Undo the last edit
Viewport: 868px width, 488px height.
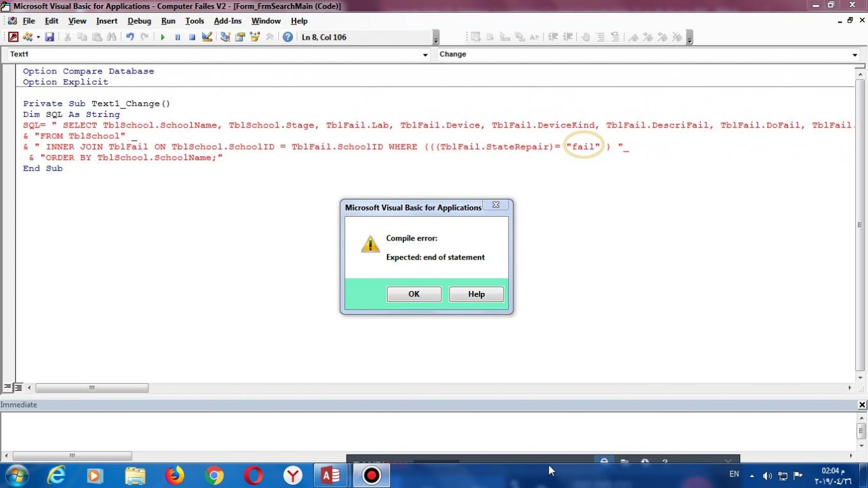[130, 37]
